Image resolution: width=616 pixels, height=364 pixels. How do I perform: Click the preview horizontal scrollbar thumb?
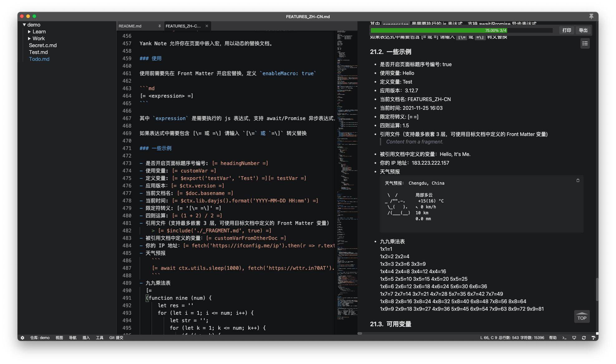coord(360,333)
